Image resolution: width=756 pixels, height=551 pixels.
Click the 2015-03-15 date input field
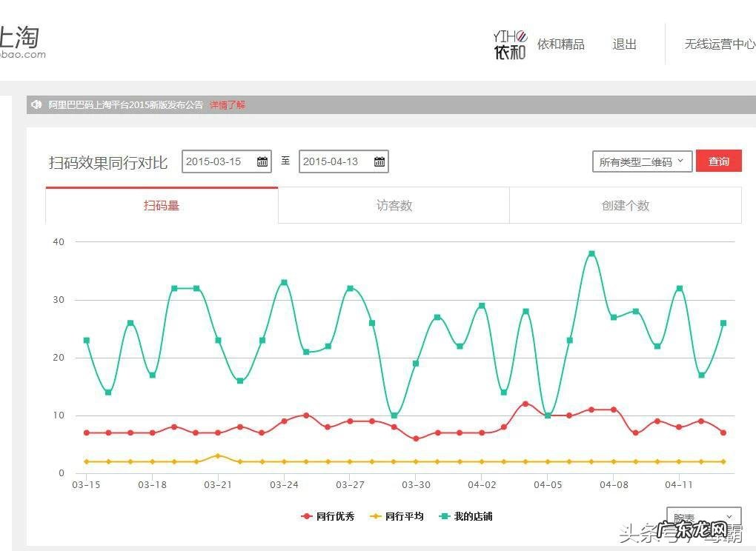click(219, 161)
